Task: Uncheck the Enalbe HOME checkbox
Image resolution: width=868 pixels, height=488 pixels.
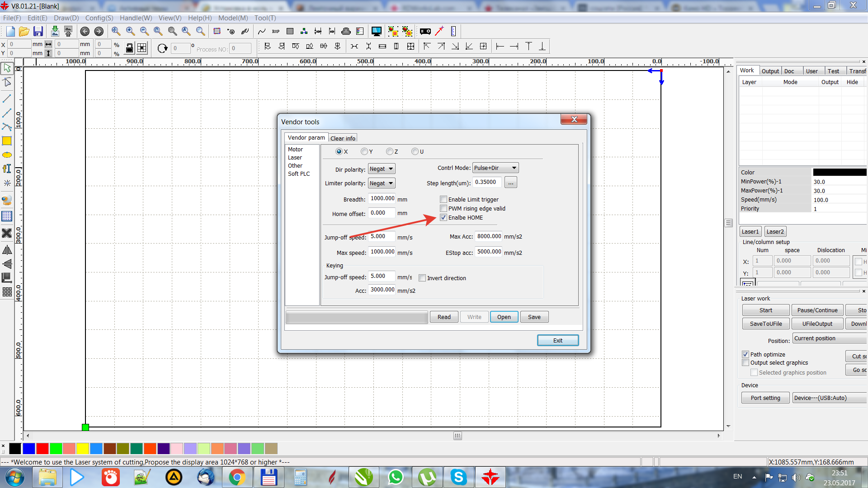Action: pos(443,218)
